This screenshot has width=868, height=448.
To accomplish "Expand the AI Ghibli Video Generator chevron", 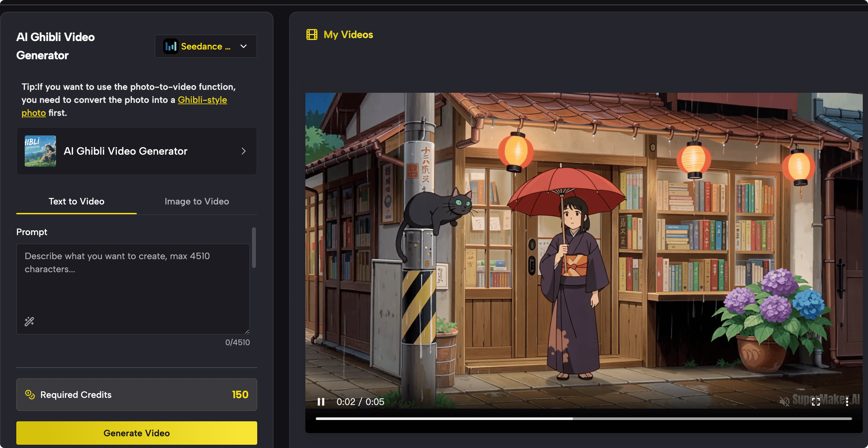I will (x=244, y=151).
